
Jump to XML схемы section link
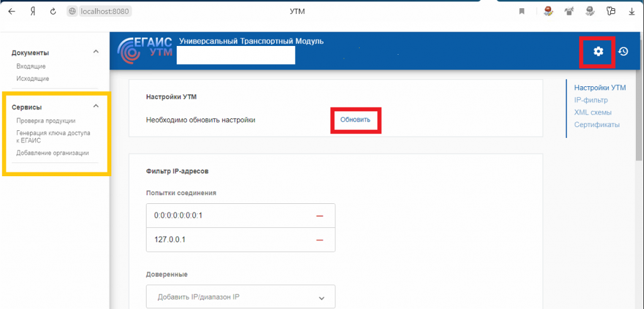tap(593, 112)
